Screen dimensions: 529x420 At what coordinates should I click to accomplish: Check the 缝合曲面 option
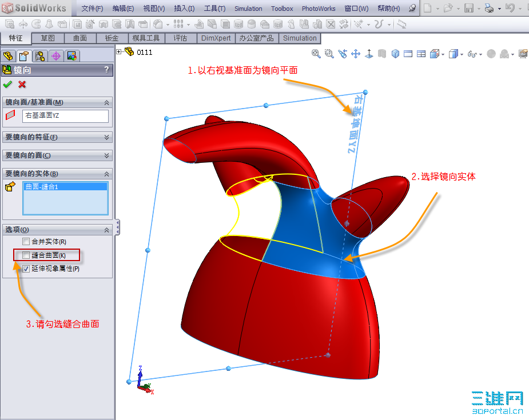[26, 255]
